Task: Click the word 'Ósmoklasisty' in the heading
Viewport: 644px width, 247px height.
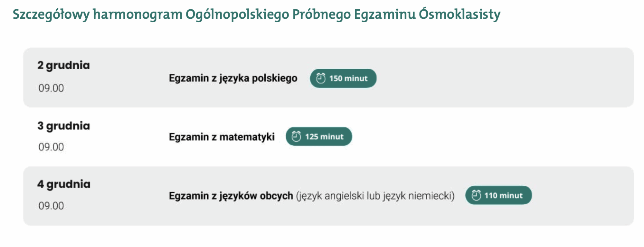Action: point(459,15)
